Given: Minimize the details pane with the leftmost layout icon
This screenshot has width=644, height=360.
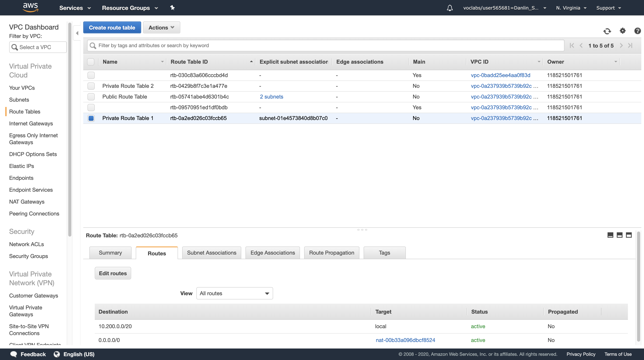Looking at the screenshot, I should click(x=610, y=235).
